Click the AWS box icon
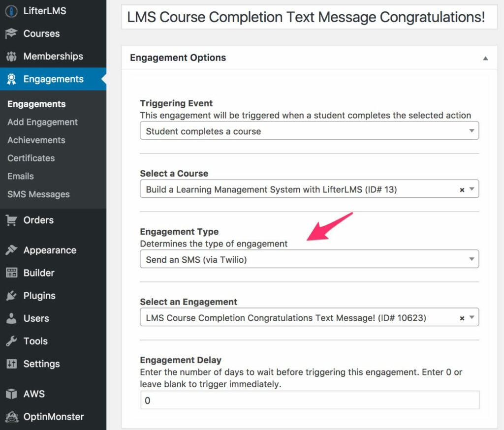The image size is (504, 430). pos(12,394)
